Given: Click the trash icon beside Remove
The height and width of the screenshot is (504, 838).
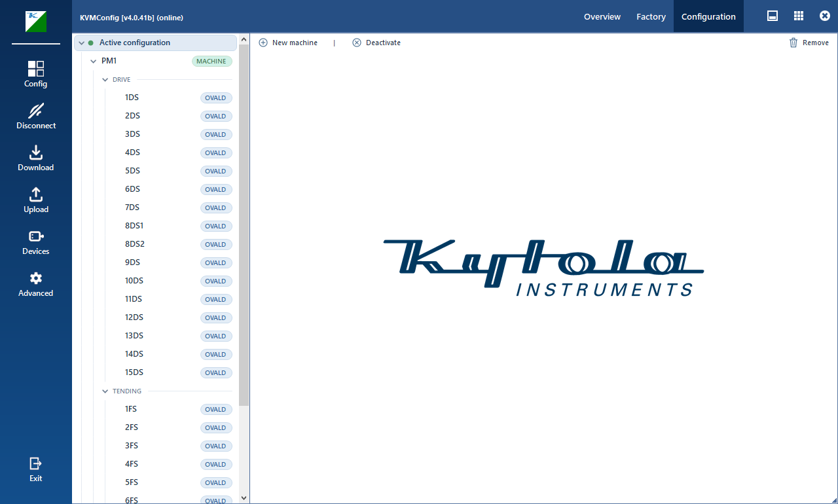Looking at the screenshot, I should pos(793,43).
